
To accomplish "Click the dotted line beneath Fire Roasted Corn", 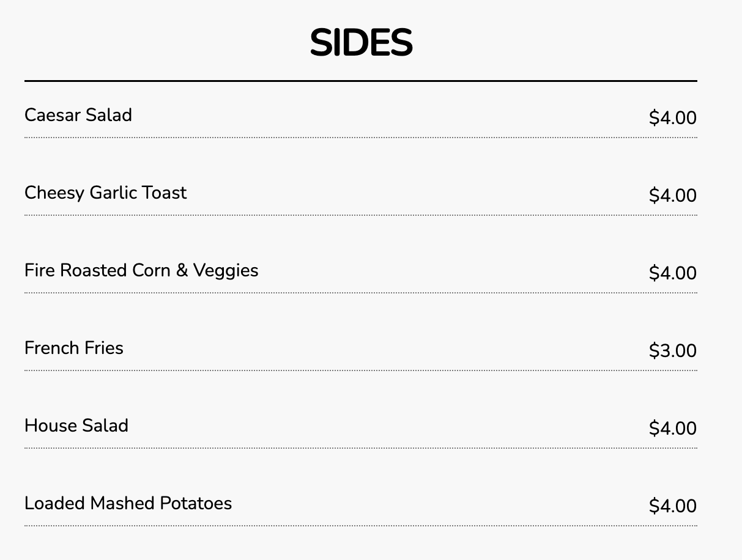I will point(361,293).
